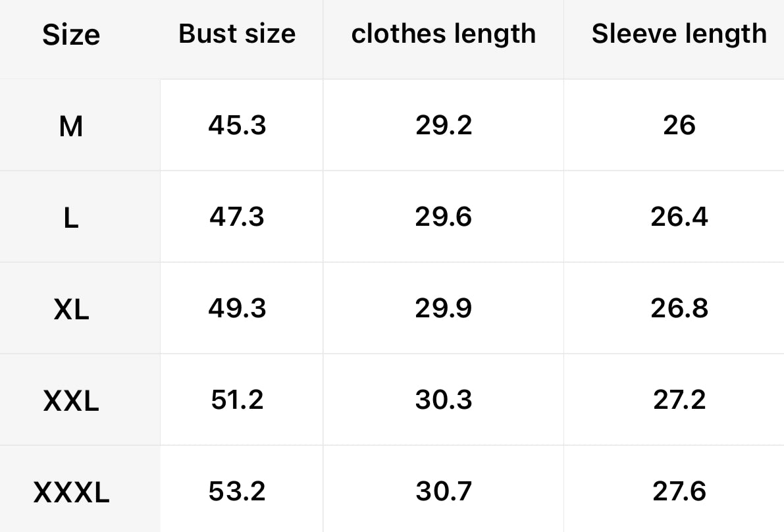Click the 51.2 bust size cell
The width and height of the screenshot is (784, 532).
coord(237,400)
